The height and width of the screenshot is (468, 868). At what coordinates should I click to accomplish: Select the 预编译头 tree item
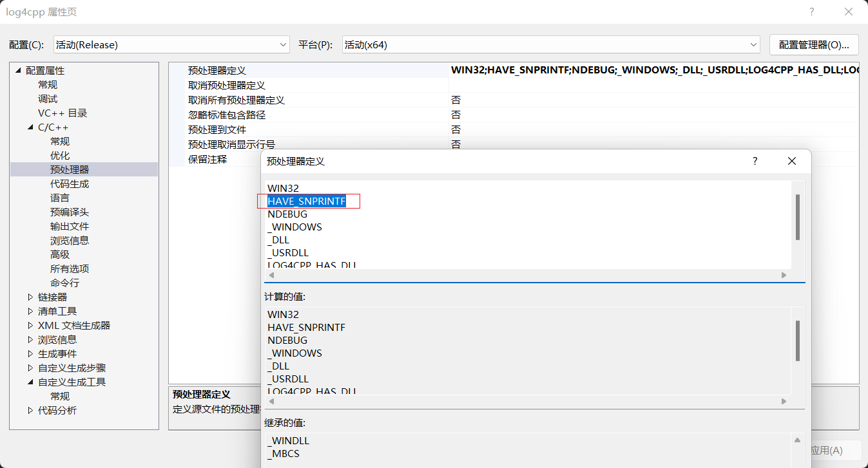click(68, 212)
